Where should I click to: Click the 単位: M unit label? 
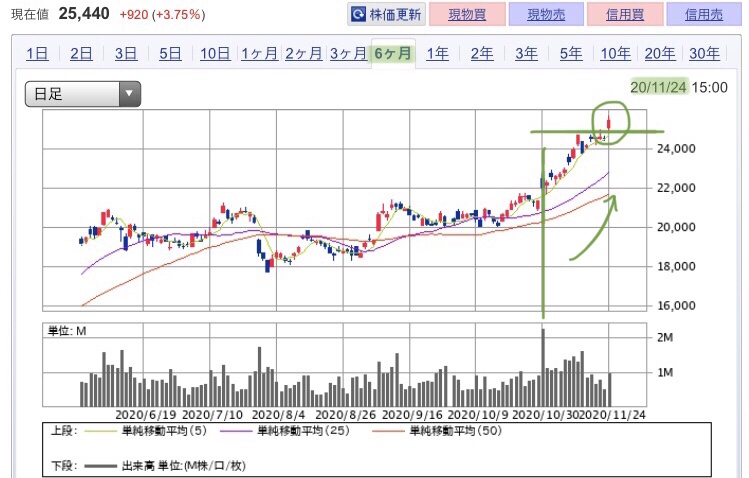point(67,331)
